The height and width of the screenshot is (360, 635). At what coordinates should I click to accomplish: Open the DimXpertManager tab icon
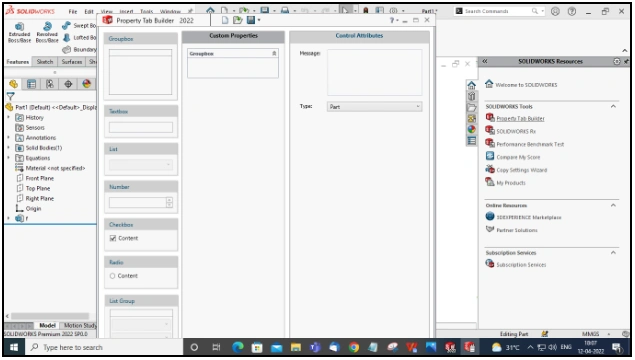[68, 84]
